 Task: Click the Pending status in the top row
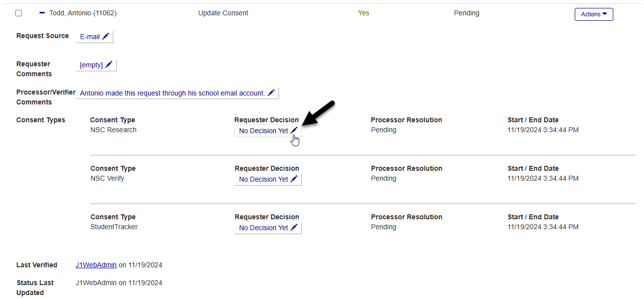click(x=466, y=13)
